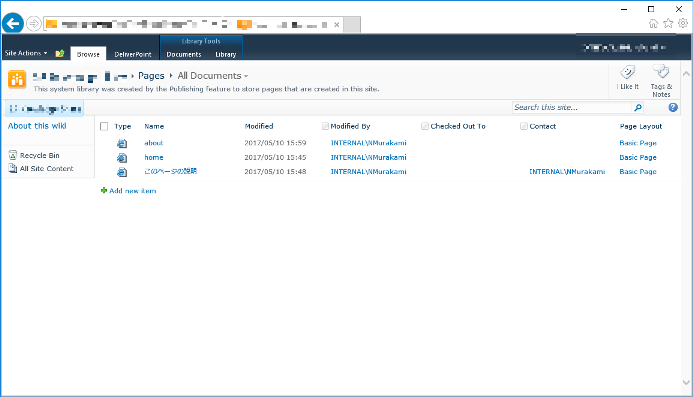Toggle the Contact column checkbox
The width and height of the screenshot is (693, 397).
tap(524, 126)
